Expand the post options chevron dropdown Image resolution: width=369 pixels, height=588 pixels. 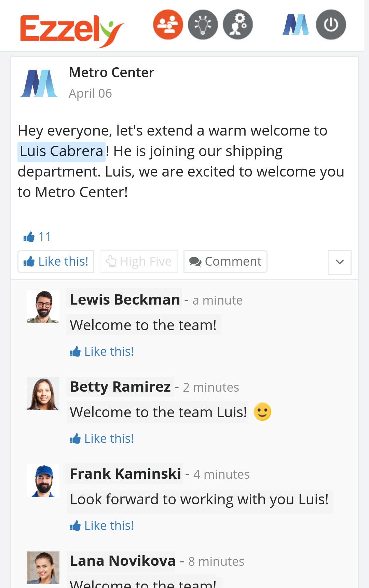pyautogui.click(x=340, y=262)
